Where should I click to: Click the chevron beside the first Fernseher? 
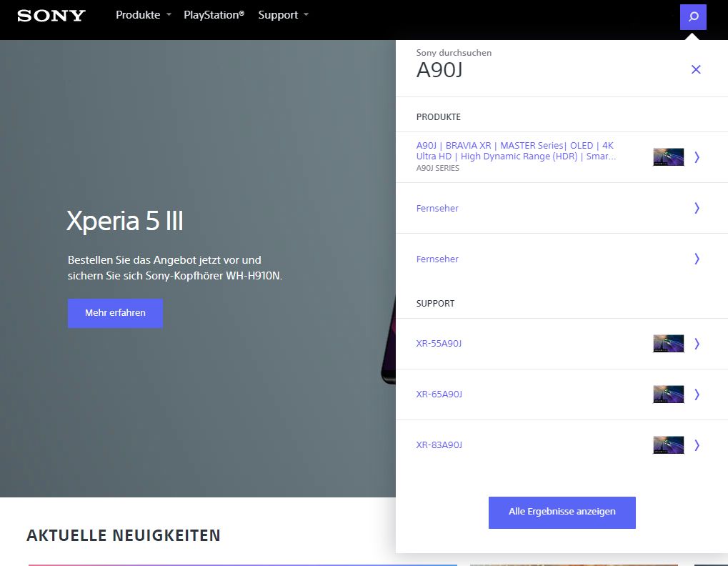pyautogui.click(x=697, y=208)
